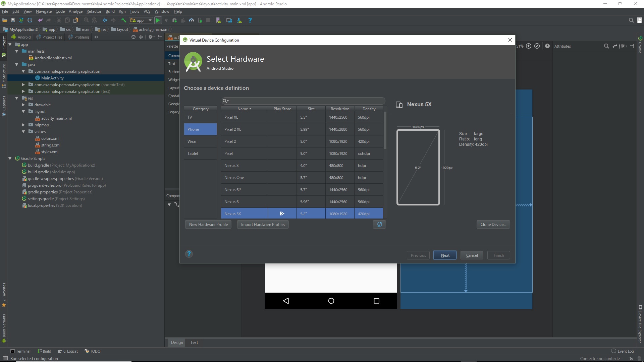Toggle the Captures tool window
This screenshot has width=644, height=362.
coord(4,106)
